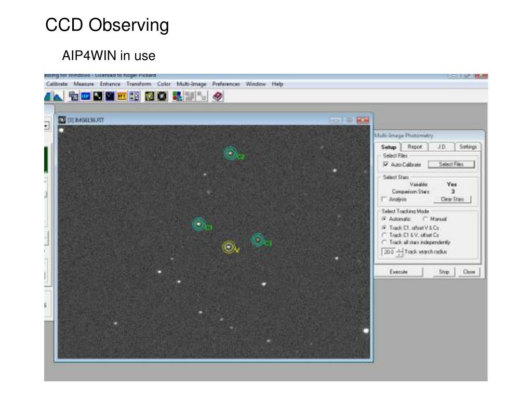Click comparison star labeled C3
The width and height of the screenshot is (532, 399).
point(258,240)
